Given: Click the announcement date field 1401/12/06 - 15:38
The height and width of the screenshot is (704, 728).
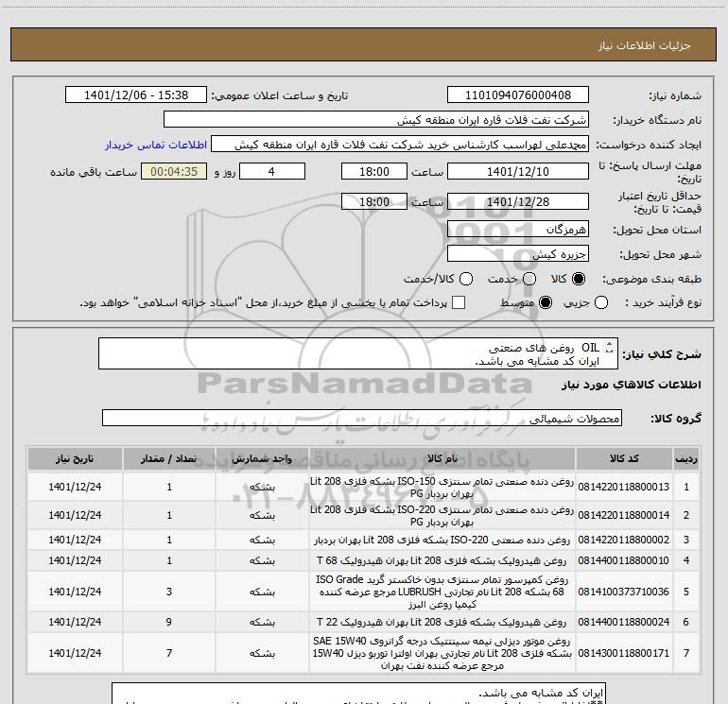Looking at the screenshot, I should [x=135, y=95].
